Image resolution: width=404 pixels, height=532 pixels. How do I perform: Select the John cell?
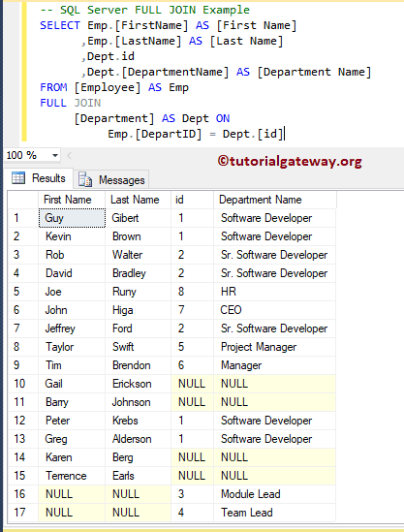click(72, 310)
